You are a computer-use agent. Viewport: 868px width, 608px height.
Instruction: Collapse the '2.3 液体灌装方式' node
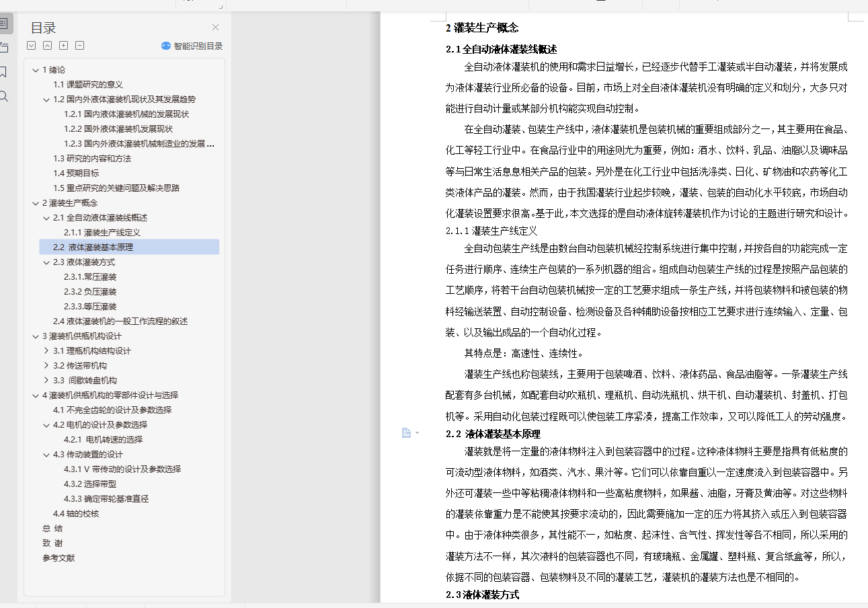46,262
